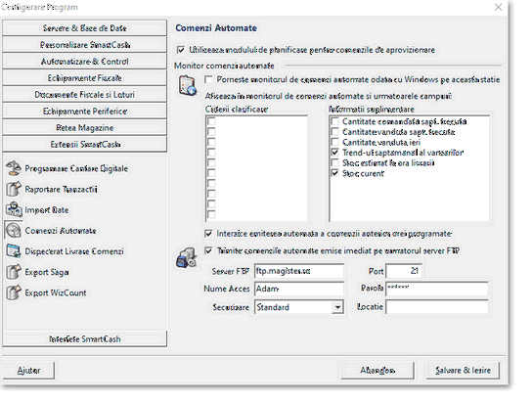Click the Salvare & Iesire button
This screenshot has height=403, width=532.
click(x=463, y=370)
